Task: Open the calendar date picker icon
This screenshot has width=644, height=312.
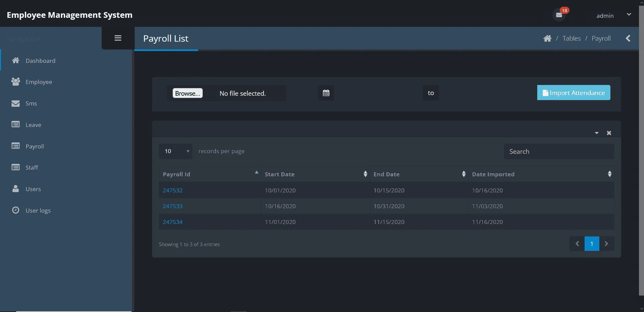Action: [326, 93]
